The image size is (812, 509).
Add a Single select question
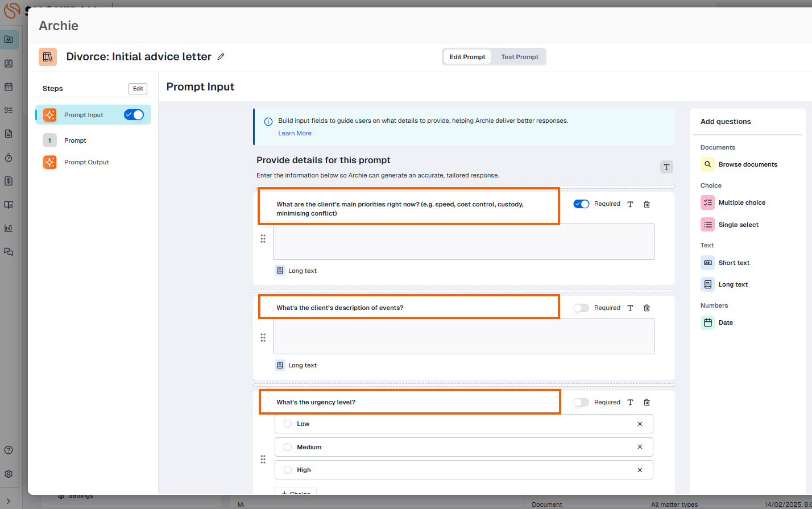(738, 225)
